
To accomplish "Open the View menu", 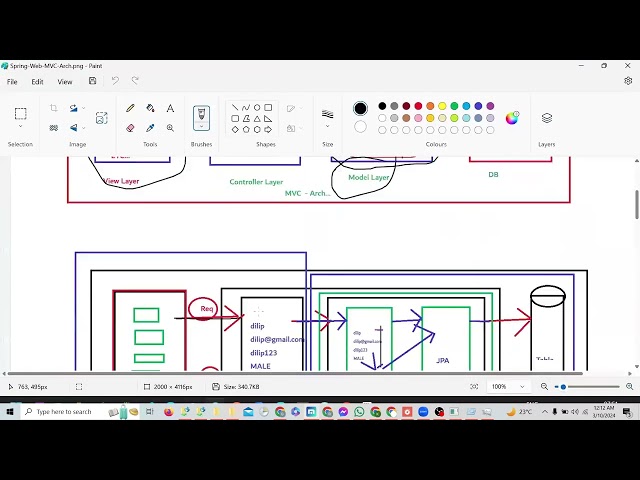I will click(x=64, y=82).
